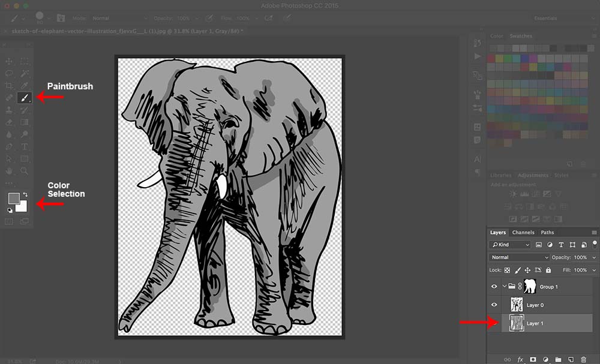Switch to the Channels tab
This screenshot has width=600, height=364.
tap(523, 233)
